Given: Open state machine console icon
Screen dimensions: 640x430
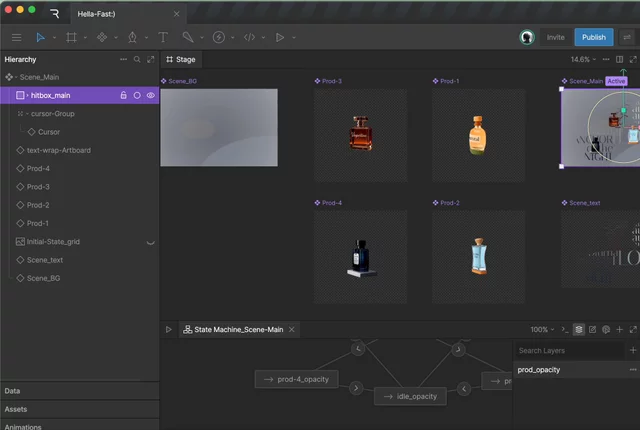Looking at the screenshot, I should pos(564,330).
